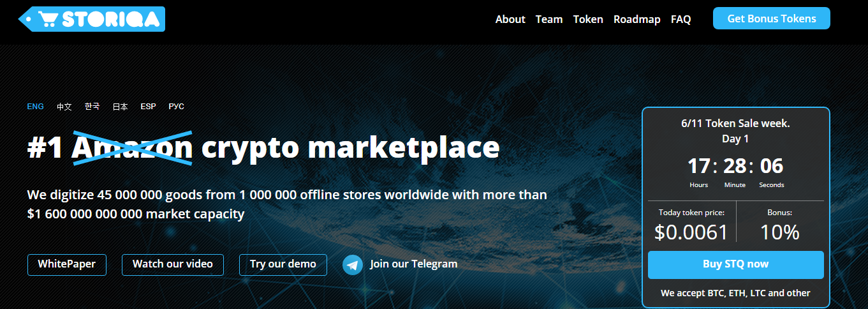
Task: Click Try our demo button
Action: pos(283,264)
